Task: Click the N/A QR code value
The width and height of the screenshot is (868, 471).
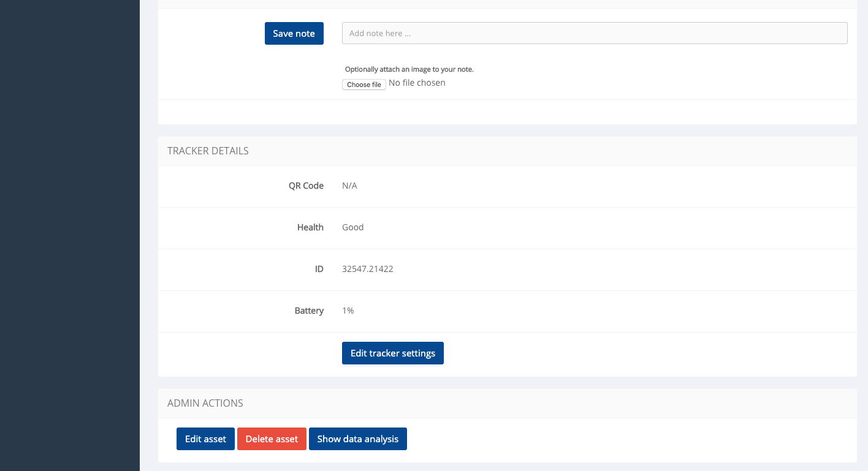Action: (x=349, y=186)
